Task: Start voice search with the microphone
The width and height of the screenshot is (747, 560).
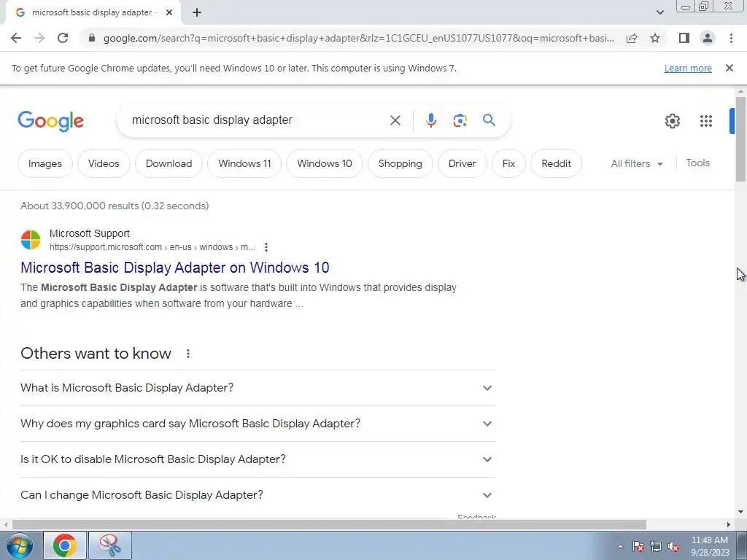Action: pyautogui.click(x=430, y=120)
